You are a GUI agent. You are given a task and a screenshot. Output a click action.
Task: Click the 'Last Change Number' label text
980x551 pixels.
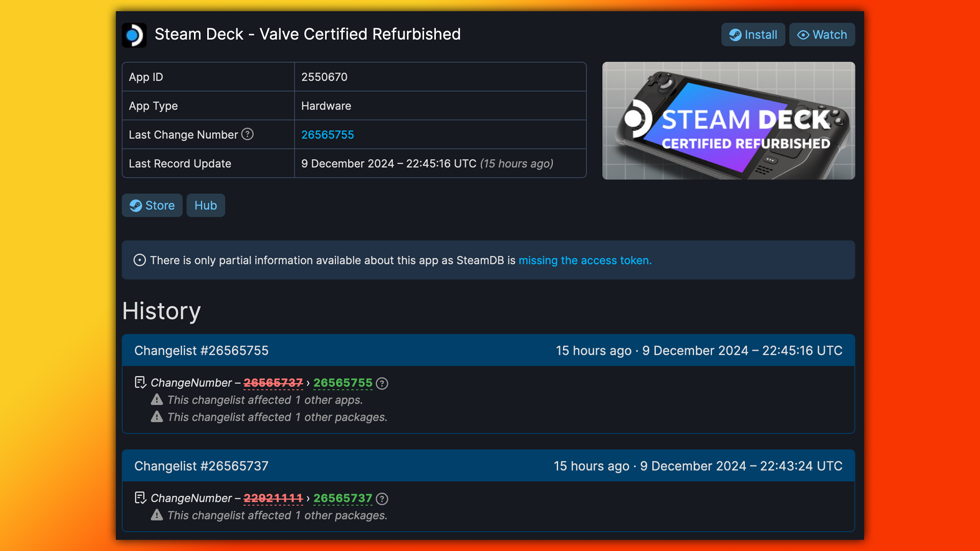click(x=183, y=135)
